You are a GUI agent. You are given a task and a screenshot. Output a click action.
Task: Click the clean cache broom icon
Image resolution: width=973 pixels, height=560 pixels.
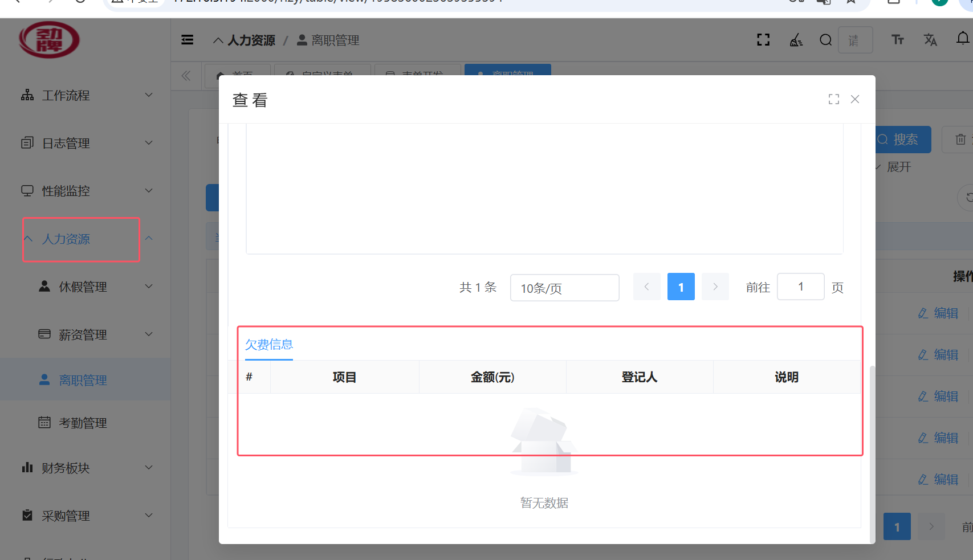click(x=796, y=40)
